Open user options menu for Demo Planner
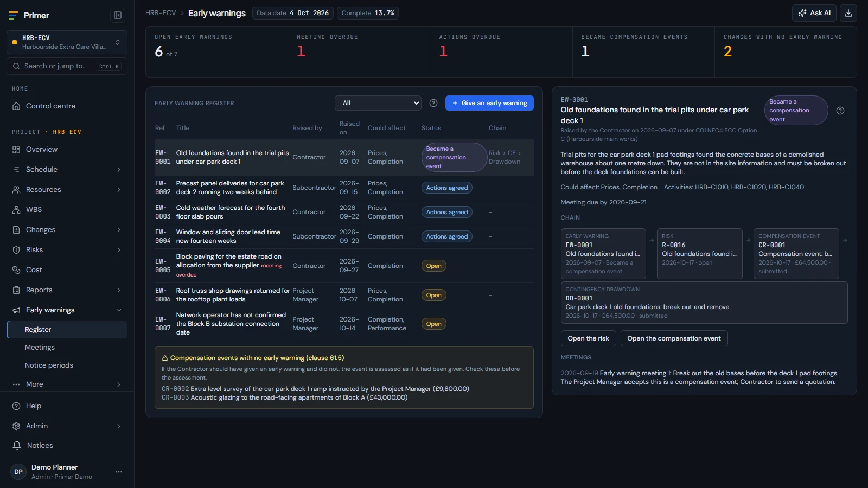Image resolution: width=868 pixels, height=488 pixels. point(119,472)
